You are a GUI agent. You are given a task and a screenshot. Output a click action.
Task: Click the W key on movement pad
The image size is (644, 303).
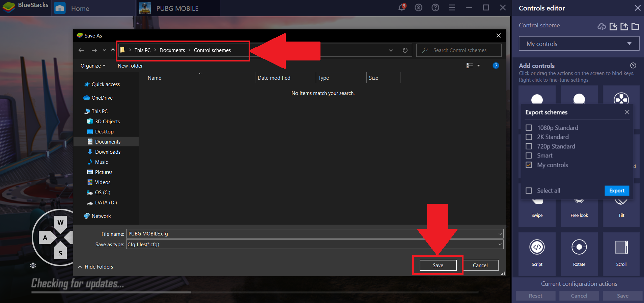(60, 222)
